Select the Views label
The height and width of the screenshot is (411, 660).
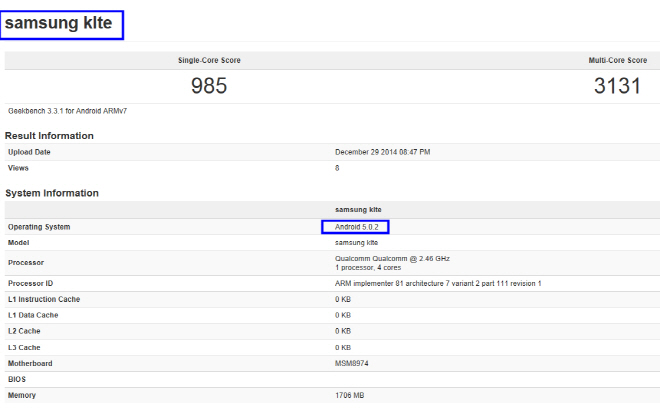tap(18, 168)
